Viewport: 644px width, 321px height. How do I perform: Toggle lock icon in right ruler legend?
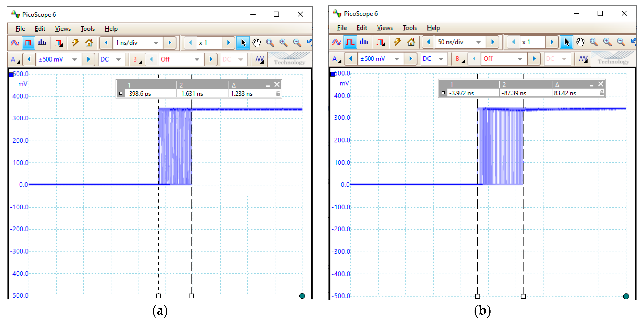point(602,93)
